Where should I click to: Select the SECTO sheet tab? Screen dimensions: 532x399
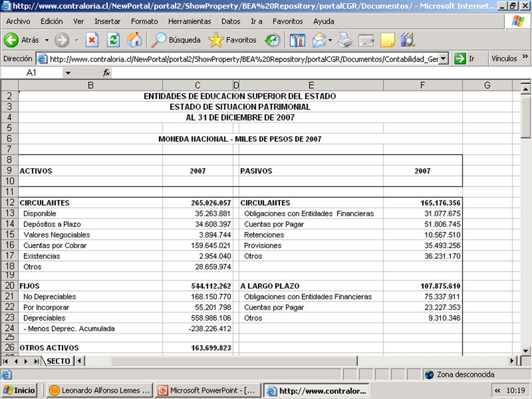(x=58, y=361)
